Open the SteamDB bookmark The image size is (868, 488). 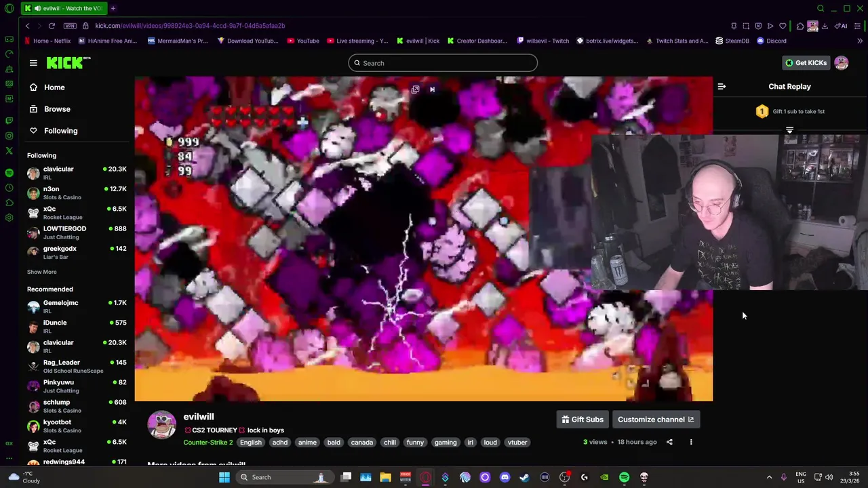point(732,41)
